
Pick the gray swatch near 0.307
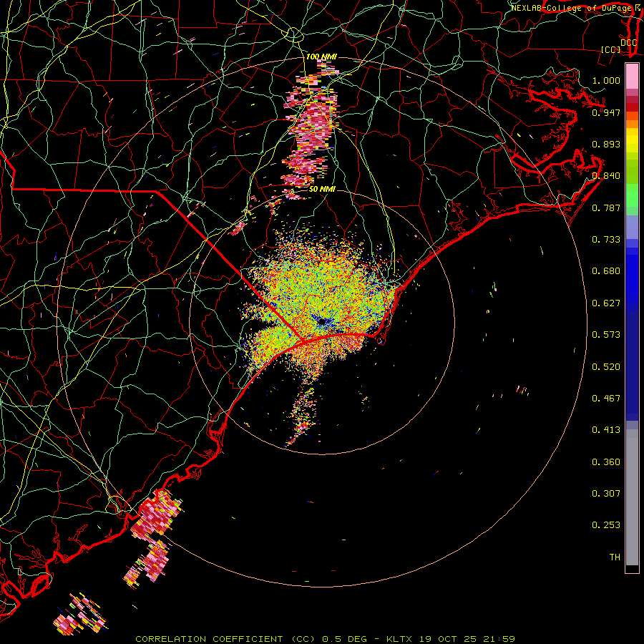[632, 493]
